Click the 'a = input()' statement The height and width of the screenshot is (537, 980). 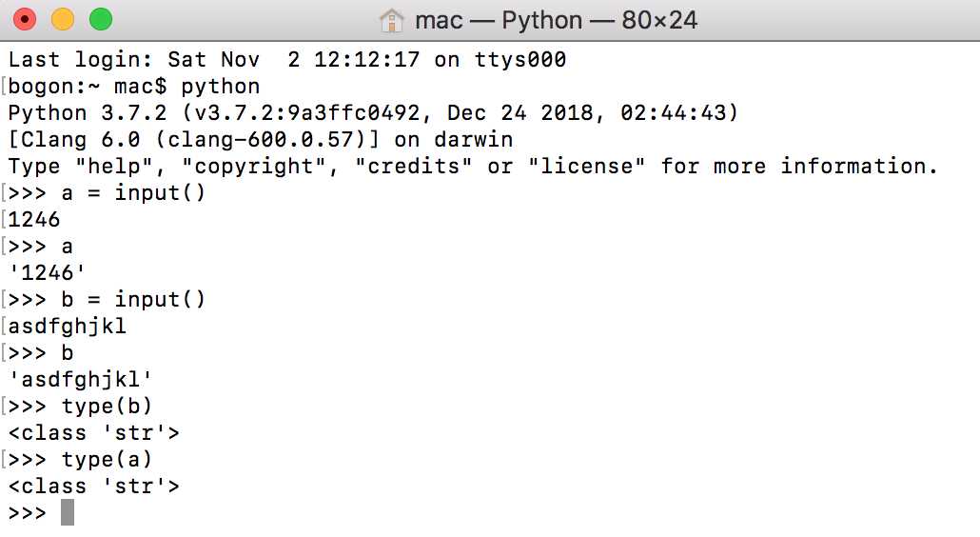[x=133, y=192]
